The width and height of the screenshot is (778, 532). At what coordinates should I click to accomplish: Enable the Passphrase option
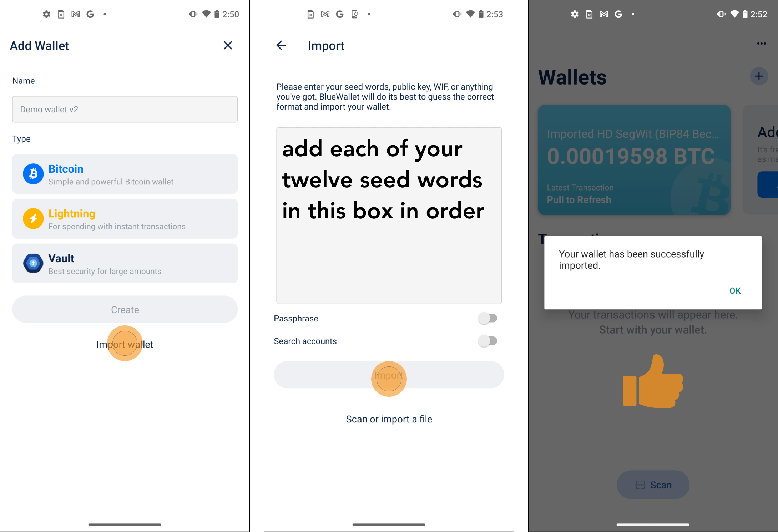pos(488,318)
